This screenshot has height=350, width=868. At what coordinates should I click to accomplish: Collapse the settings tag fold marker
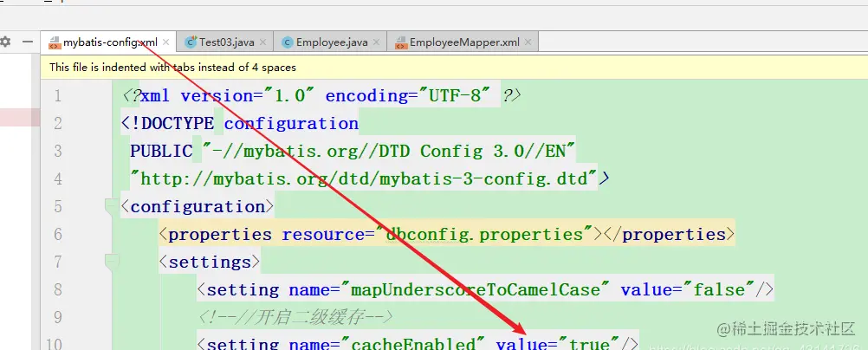click(112, 262)
